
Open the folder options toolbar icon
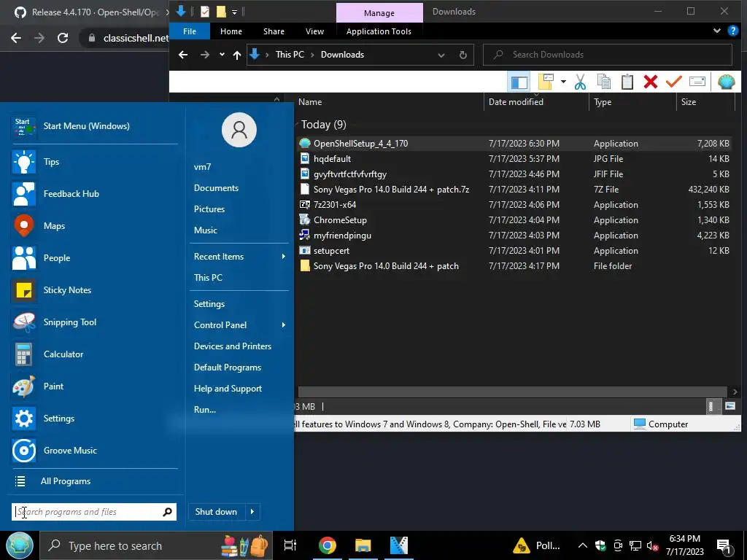(x=546, y=82)
